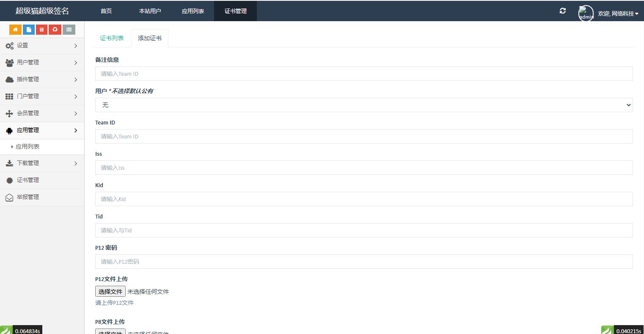Click the green leaf icon at bottom-left
This screenshot has width=644, height=334.
pos(6,331)
